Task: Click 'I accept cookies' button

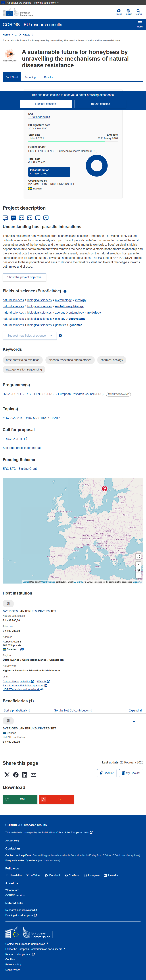Action: point(46,104)
